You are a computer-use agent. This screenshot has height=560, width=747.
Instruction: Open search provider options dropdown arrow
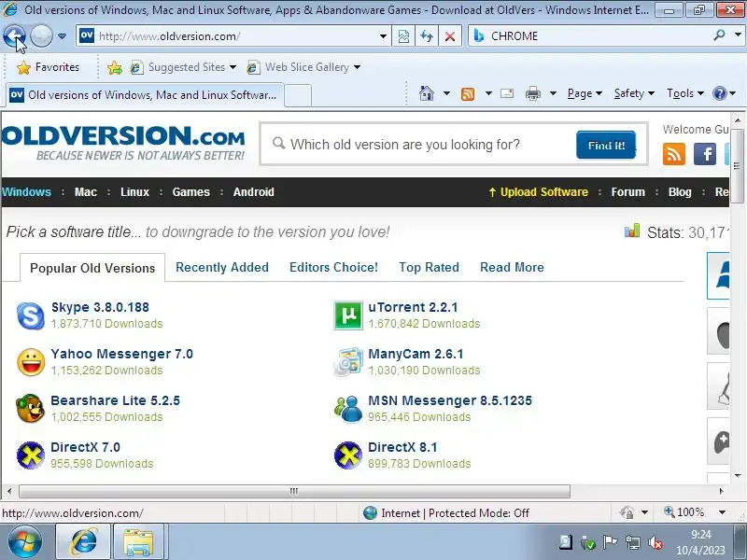pyautogui.click(x=738, y=35)
